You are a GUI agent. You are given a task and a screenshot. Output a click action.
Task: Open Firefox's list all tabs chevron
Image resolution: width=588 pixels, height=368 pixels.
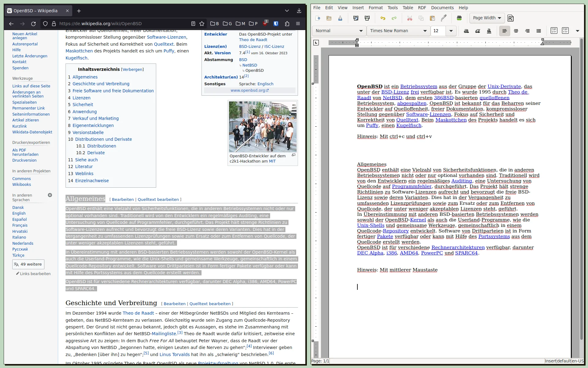[x=287, y=11]
